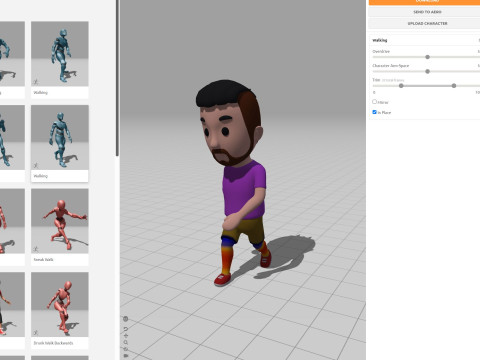This screenshot has width=480, height=360.
Task: Click the Walking title in settings panel
Action: pyautogui.click(x=380, y=40)
